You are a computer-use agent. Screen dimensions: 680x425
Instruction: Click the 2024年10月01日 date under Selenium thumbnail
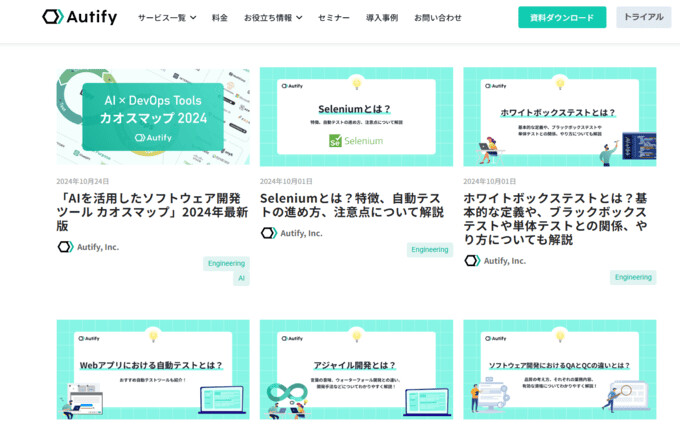286,181
